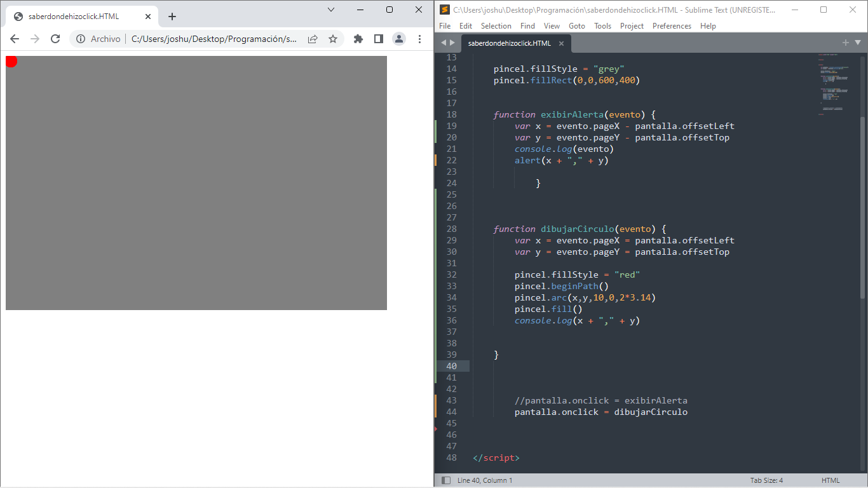Open a new Chrome tab with plus button

coord(172,17)
